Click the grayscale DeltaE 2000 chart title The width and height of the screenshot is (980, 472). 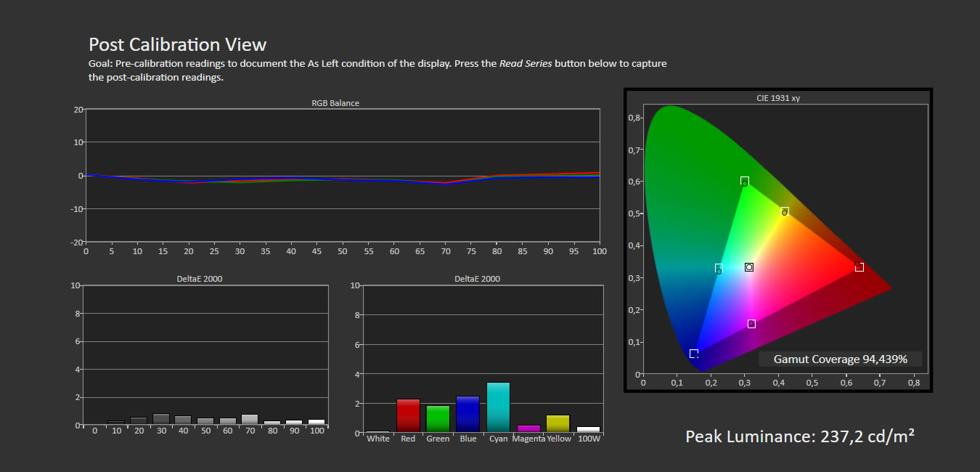pos(199,278)
